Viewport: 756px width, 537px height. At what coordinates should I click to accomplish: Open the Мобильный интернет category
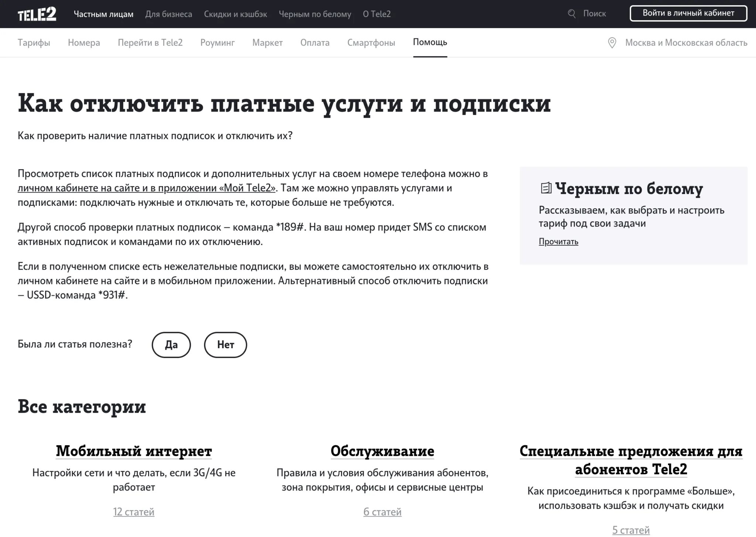[x=134, y=451]
